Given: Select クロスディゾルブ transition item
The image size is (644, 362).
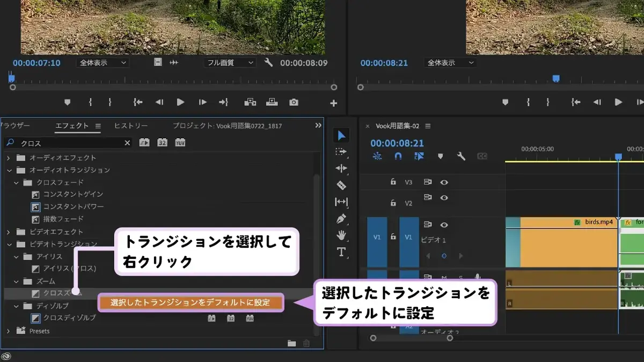Looking at the screenshot, I should (69, 318).
